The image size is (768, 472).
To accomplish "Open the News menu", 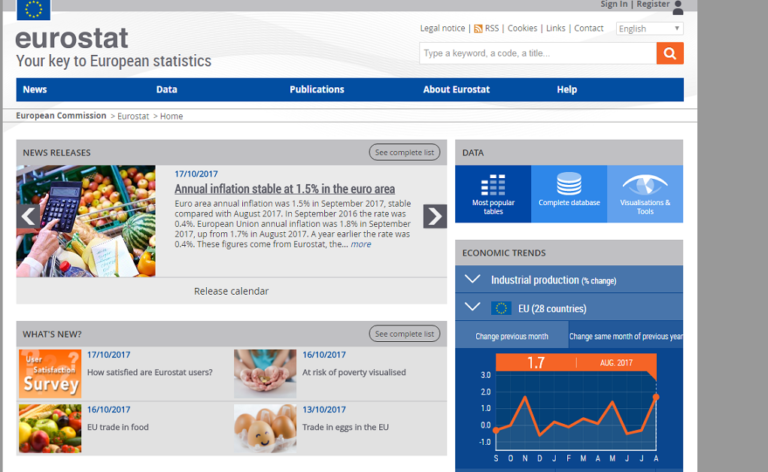I will pyautogui.click(x=35, y=90).
